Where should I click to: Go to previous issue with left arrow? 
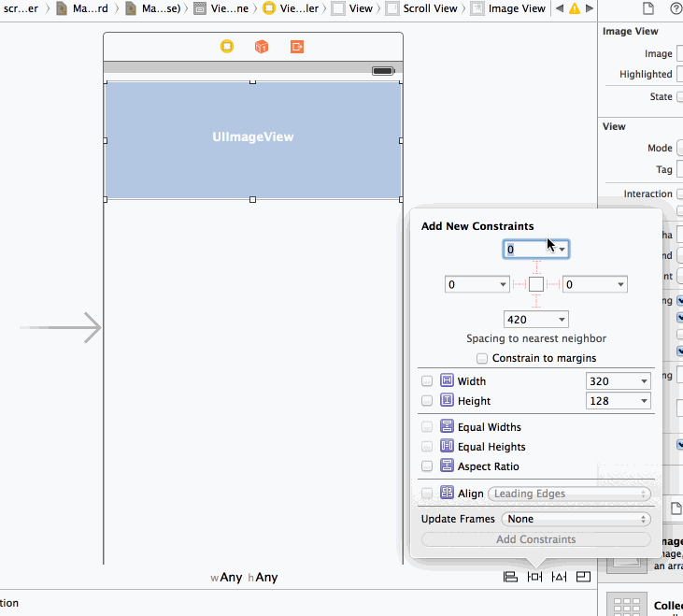pos(560,8)
